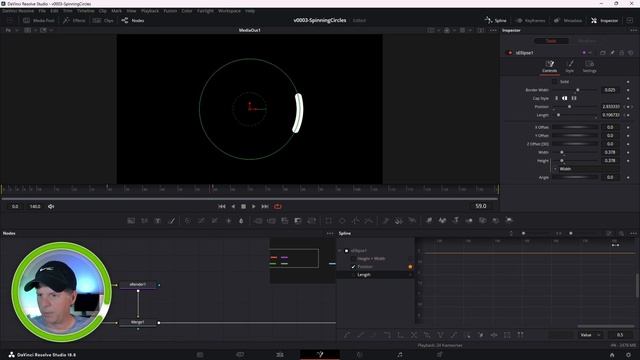Open the Nodes panel options menu
The width and height of the screenshot is (640, 360).
click(x=330, y=233)
